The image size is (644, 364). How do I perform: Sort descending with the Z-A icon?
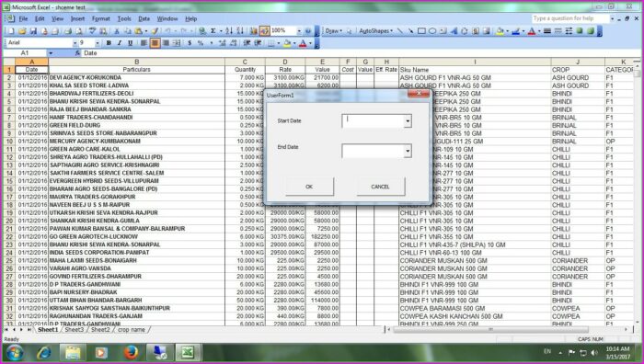[x=240, y=30]
